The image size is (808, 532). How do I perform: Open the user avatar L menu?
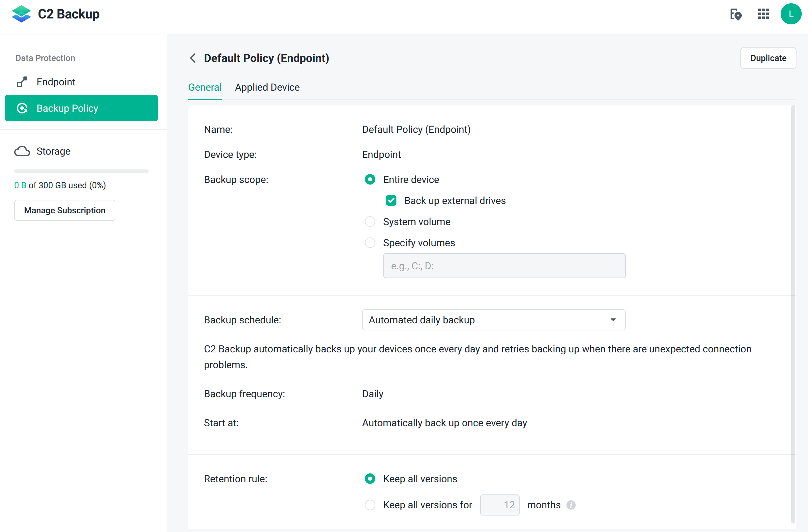coord(791,14)
